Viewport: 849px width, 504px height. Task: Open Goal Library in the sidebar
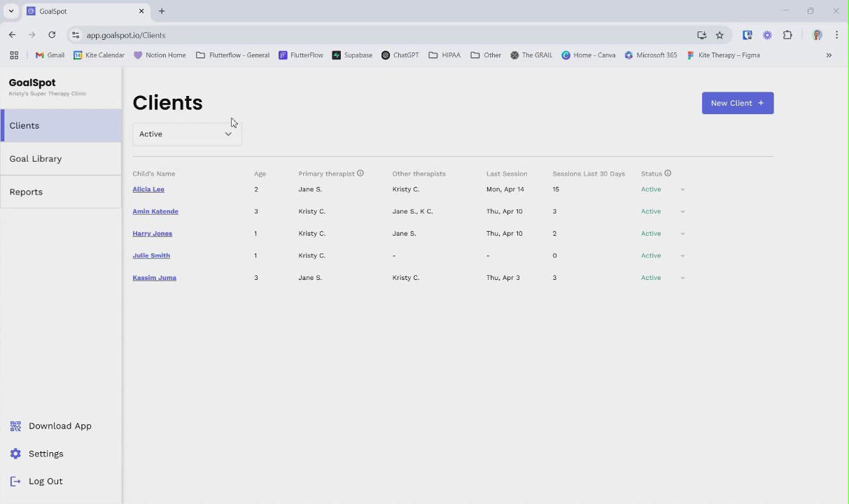(x=61, y=159)
